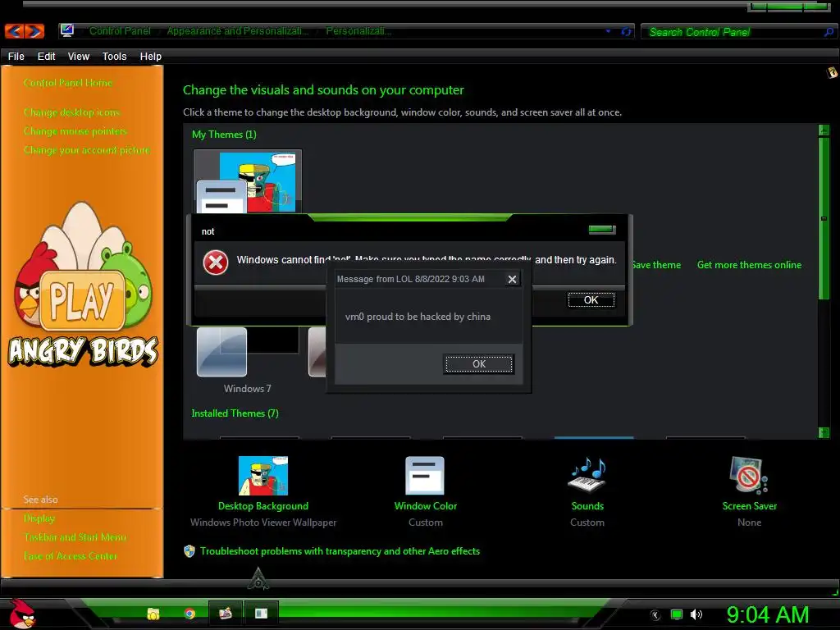
Task: Refresh the Control Panel address bar
Action: (626, 32)
